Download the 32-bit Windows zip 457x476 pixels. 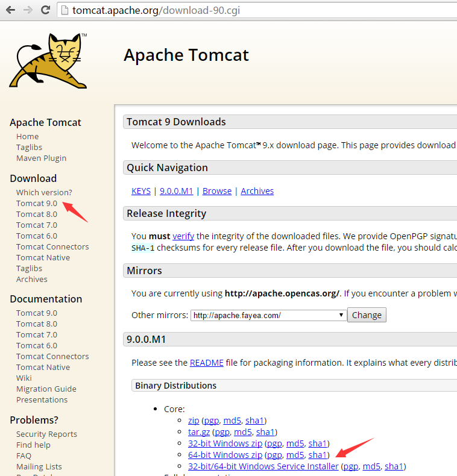[225, 443]
